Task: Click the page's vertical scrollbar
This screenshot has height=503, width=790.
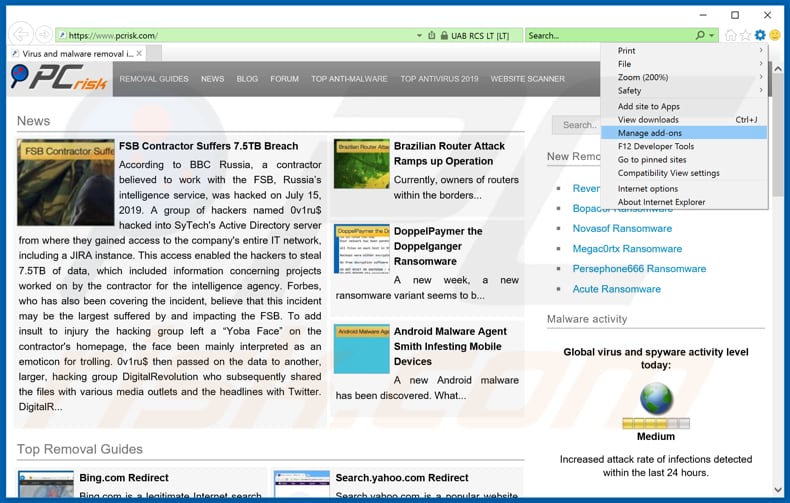Action: tap(778, 300)
